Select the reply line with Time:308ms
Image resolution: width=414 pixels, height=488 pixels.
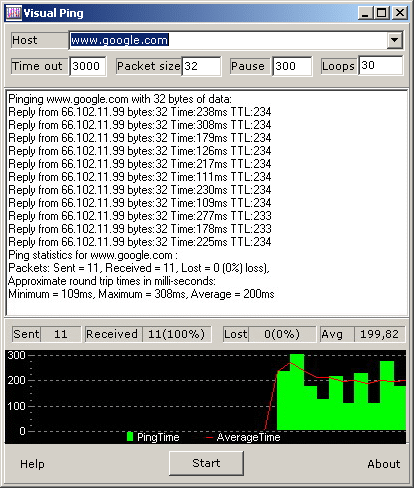click(x=140, y=125)
